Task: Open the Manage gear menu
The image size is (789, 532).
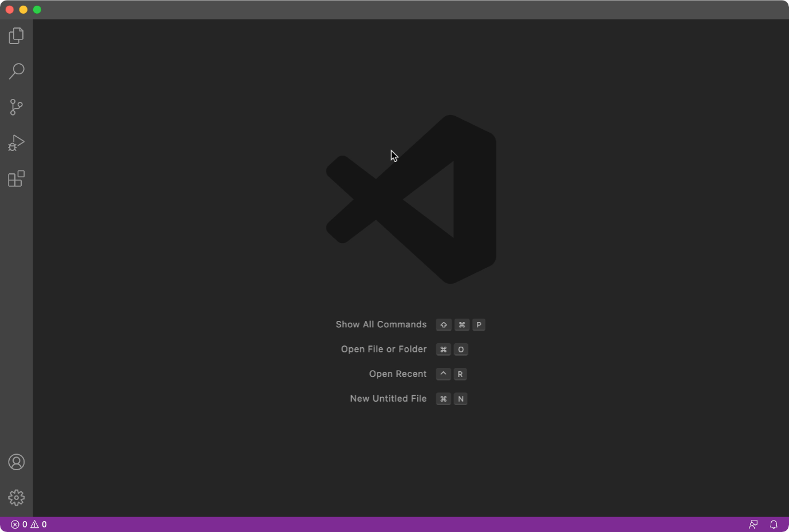Action: 16,497
